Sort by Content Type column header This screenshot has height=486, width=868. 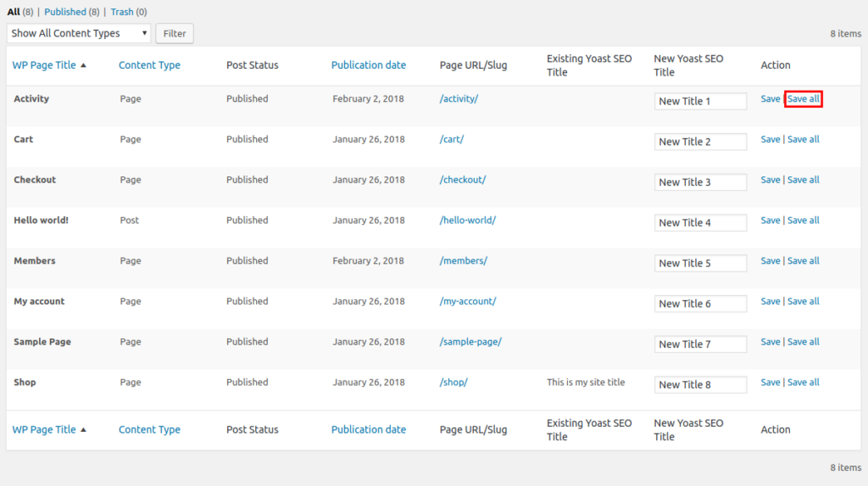[149, 65]
